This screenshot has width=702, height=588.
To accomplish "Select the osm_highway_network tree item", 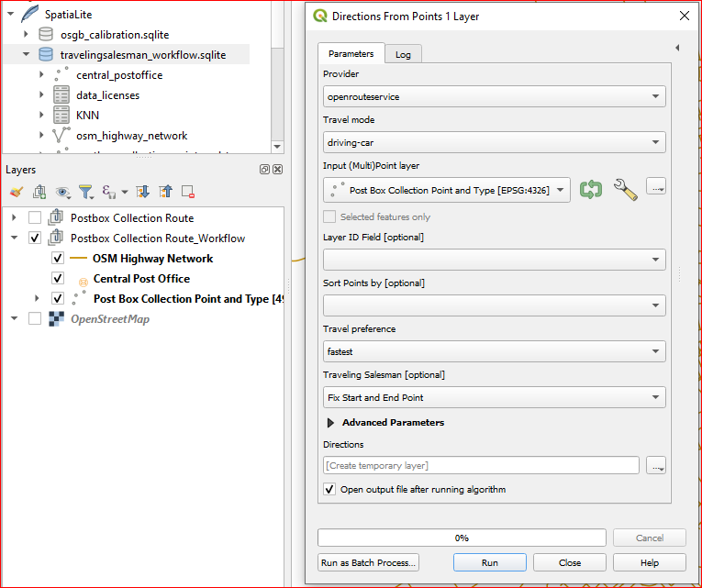I will tap(131, 135).
